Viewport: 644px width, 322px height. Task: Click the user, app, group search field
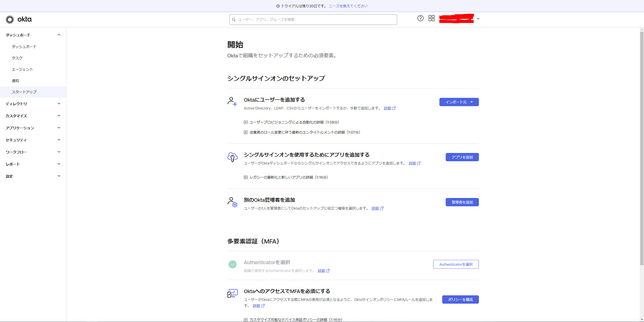pos(313,19)
